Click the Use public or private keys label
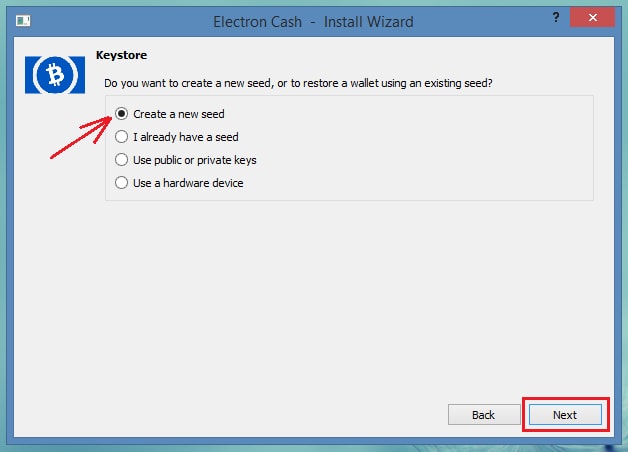Image resolution: width=628 pixels, height=452 pixels. (x=195, y=160)
